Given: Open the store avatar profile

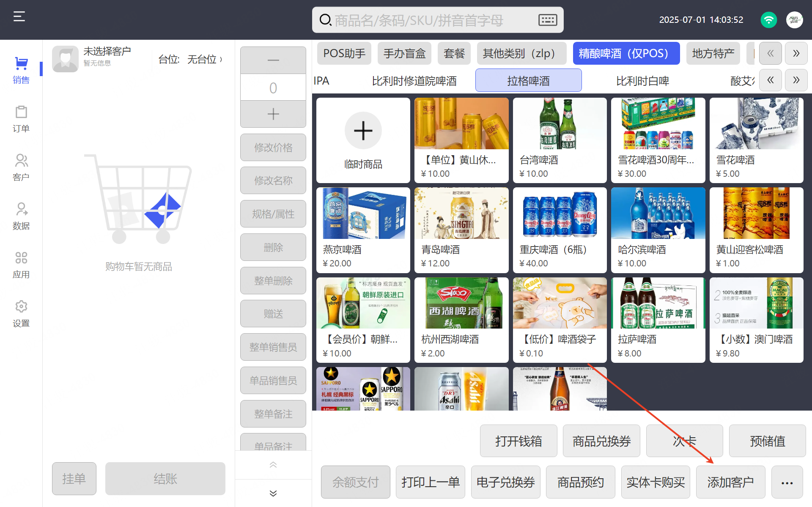Looking at the screenshot, I should pyautogui.click(x=794, y=19).
